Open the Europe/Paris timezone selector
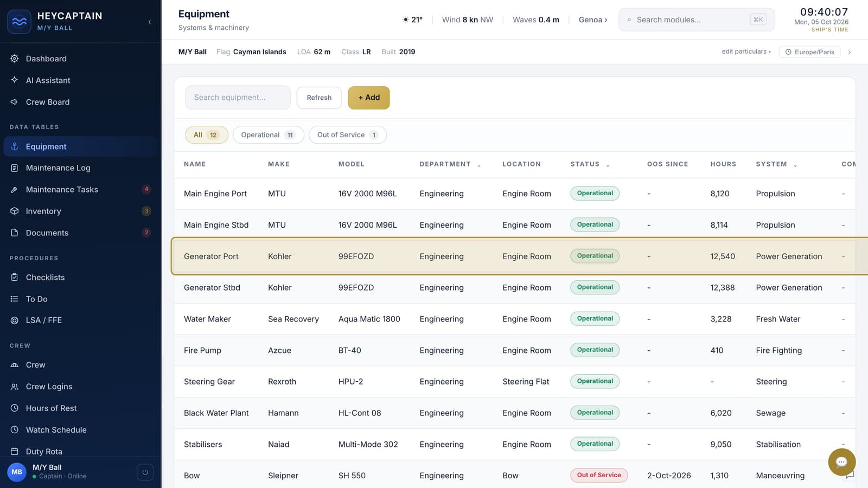The image size is (868, 488). click(x=810, y=52)
